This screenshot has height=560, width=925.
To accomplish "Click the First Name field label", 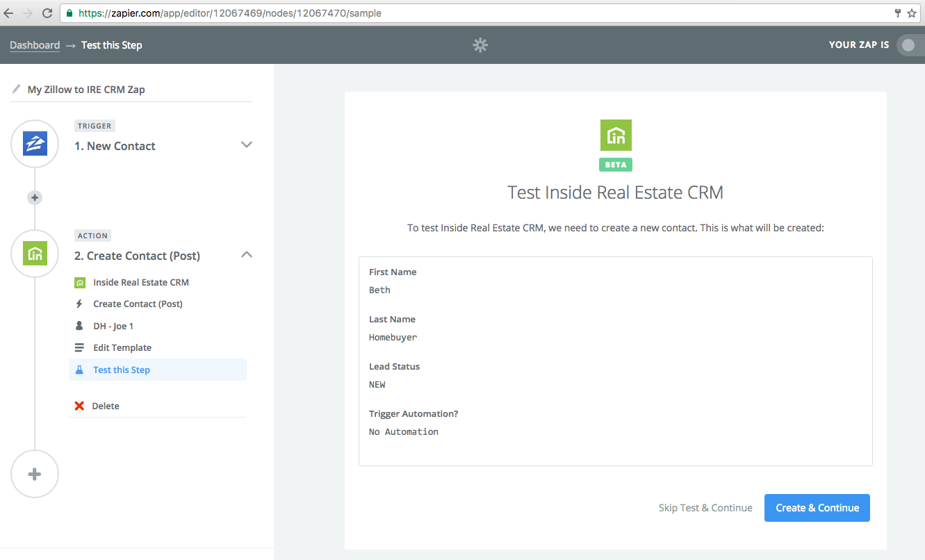I will [393, 272].
